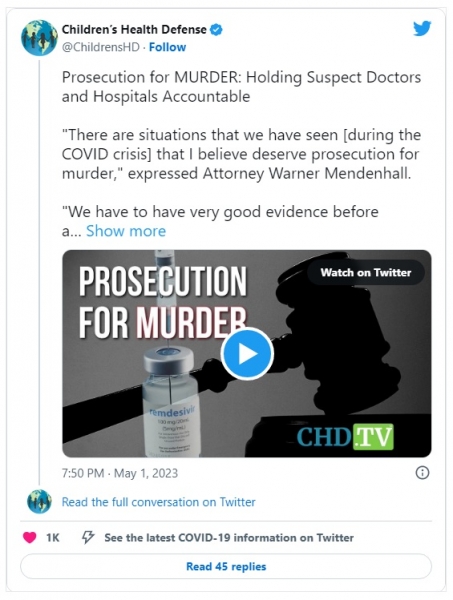
Task: Open Read the full conversation on Twitter
Action: pos(158,502)
